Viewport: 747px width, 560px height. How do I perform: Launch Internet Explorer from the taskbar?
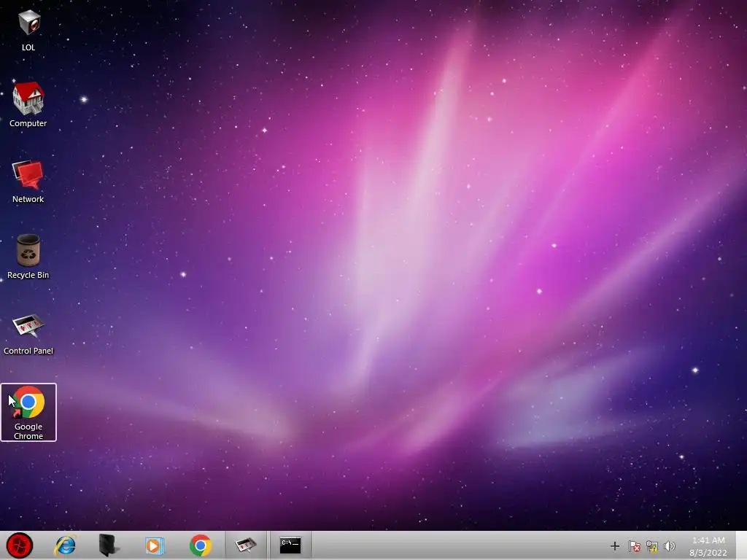pos(65,545)
